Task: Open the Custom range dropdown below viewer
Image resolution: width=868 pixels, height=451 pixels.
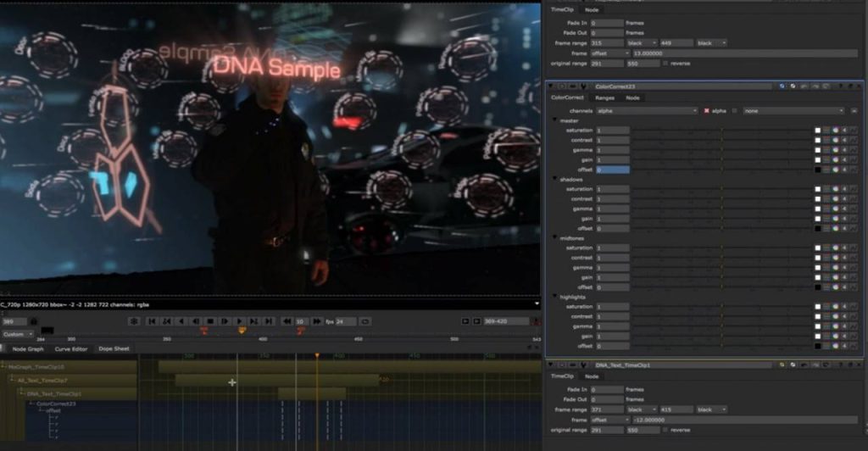Action: tap(18, 334)
